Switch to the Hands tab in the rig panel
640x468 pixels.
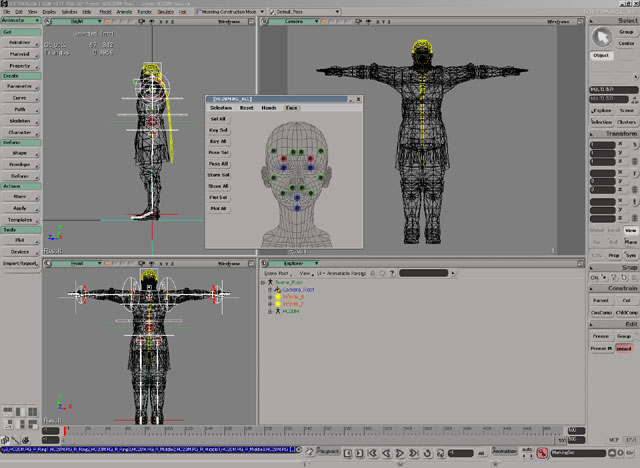[x=269, y=107]
